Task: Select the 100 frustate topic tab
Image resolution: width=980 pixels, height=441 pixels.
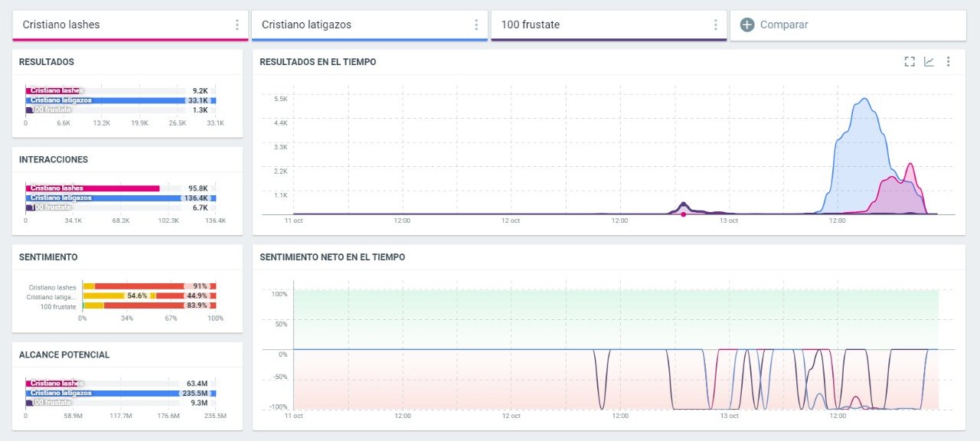Action: 609,25
